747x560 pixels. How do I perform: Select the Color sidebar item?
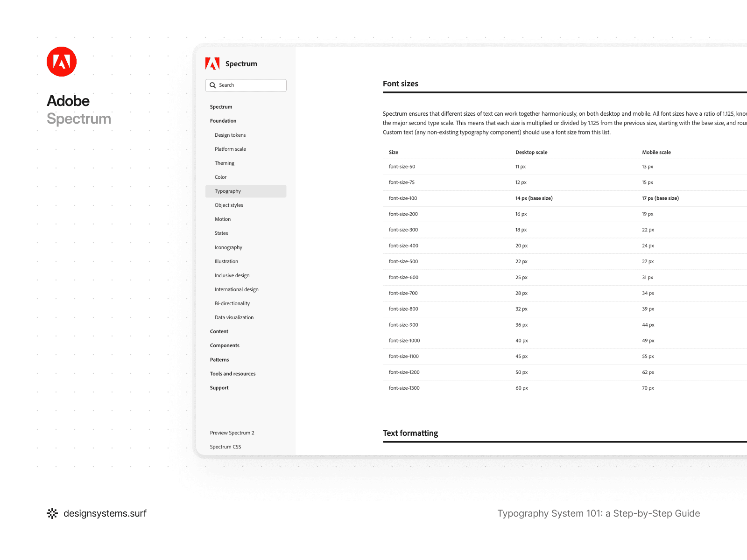tap(220, 177)
